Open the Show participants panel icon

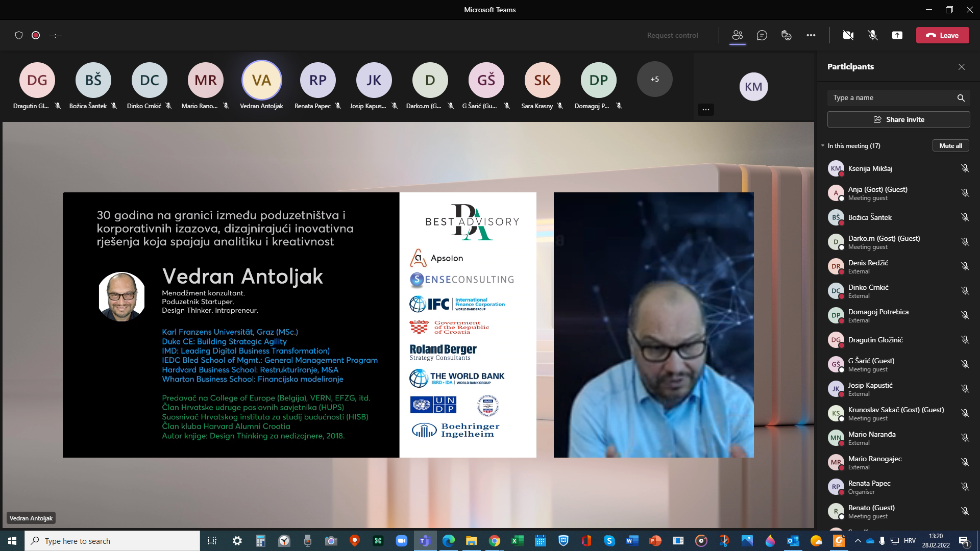pyautogui.click(x=737, y=35)
